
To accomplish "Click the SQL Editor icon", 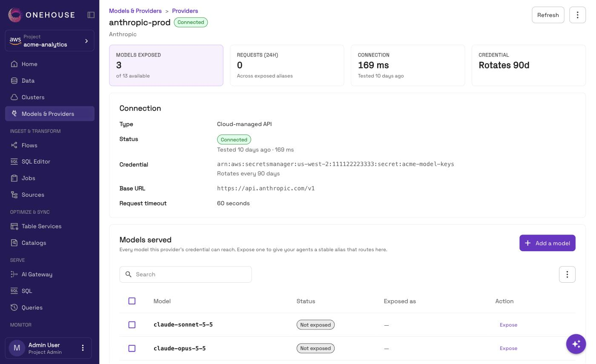I will tap(14, 161).
